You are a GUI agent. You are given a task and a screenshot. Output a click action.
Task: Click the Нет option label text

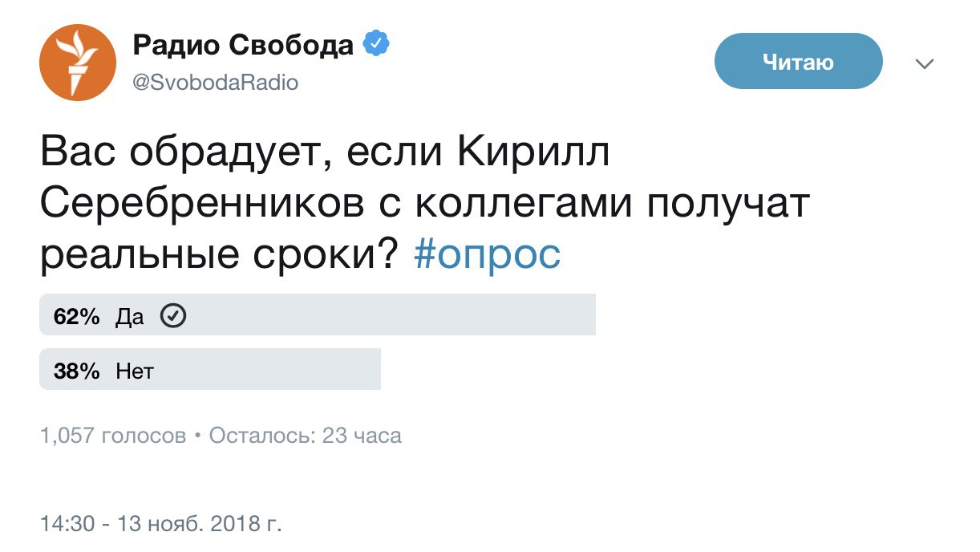tap(134, 371)
